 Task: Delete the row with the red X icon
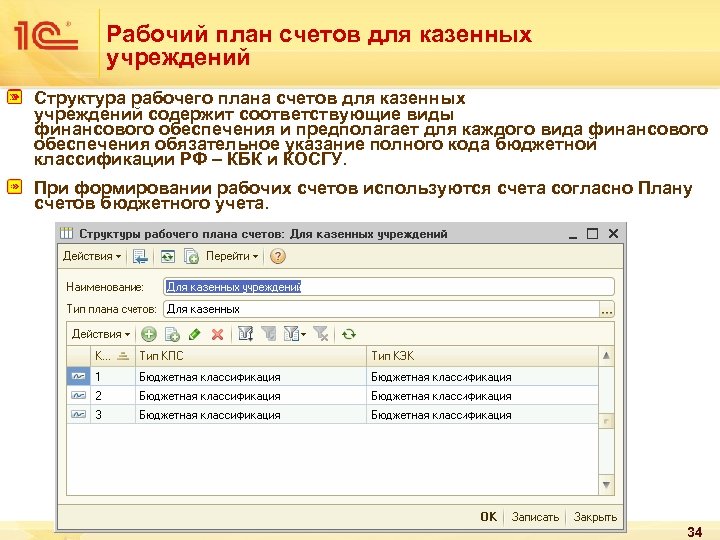click(x=217, y=334)
